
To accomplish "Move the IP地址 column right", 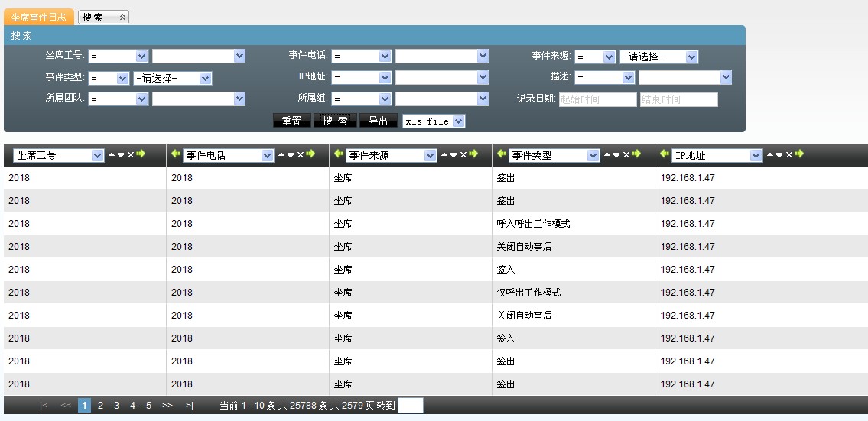I will [x=799, y=154].
